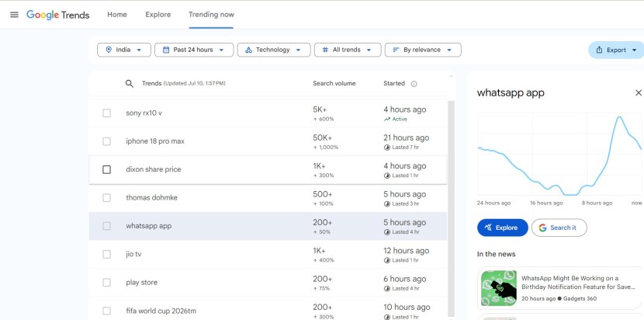Click the 12 hours ago started value
The height and width of the screenshot is (320, 644).
pos(407,251)
